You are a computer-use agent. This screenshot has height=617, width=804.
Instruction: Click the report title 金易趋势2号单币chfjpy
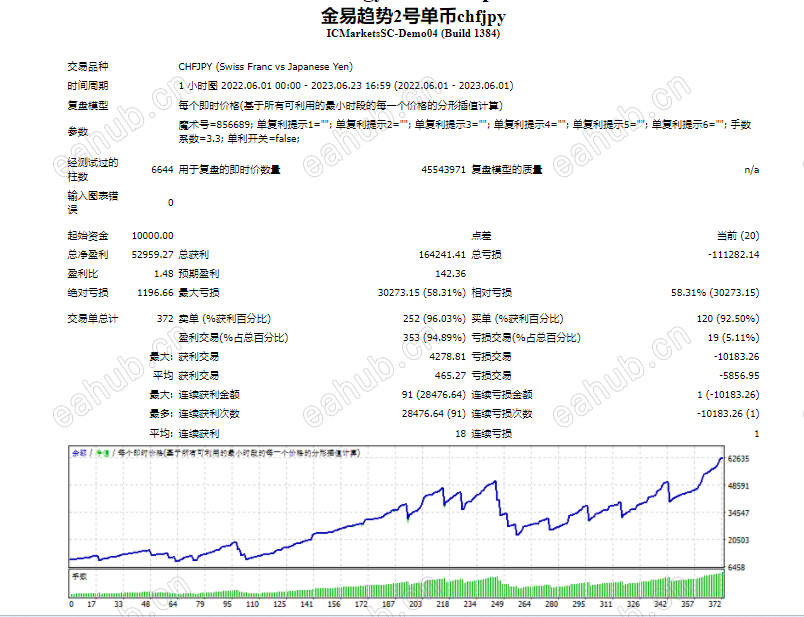click(x=413, y=16)
